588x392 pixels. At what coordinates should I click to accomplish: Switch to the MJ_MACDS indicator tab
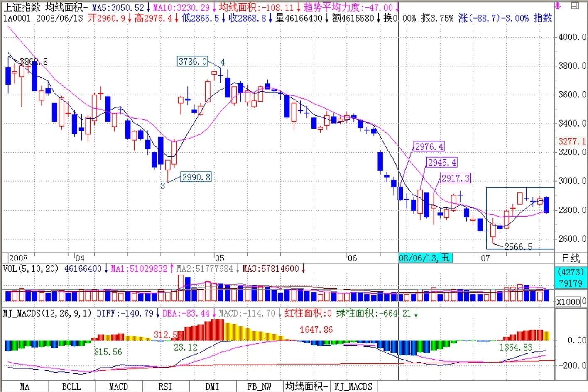point(353,387)
